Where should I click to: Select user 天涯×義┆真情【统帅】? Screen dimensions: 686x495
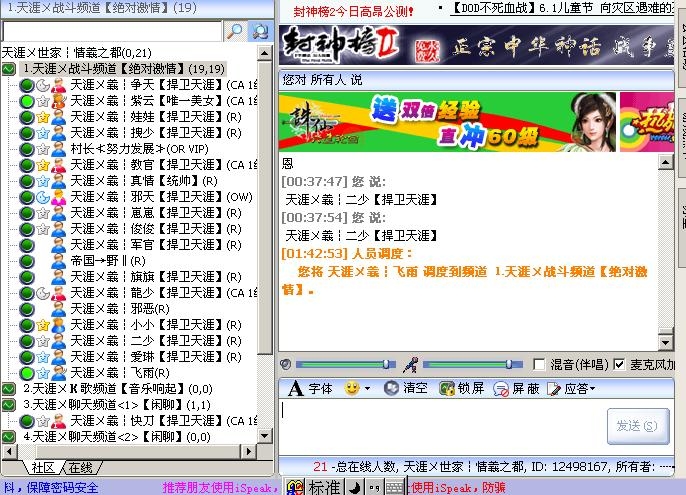pos(144,181)
